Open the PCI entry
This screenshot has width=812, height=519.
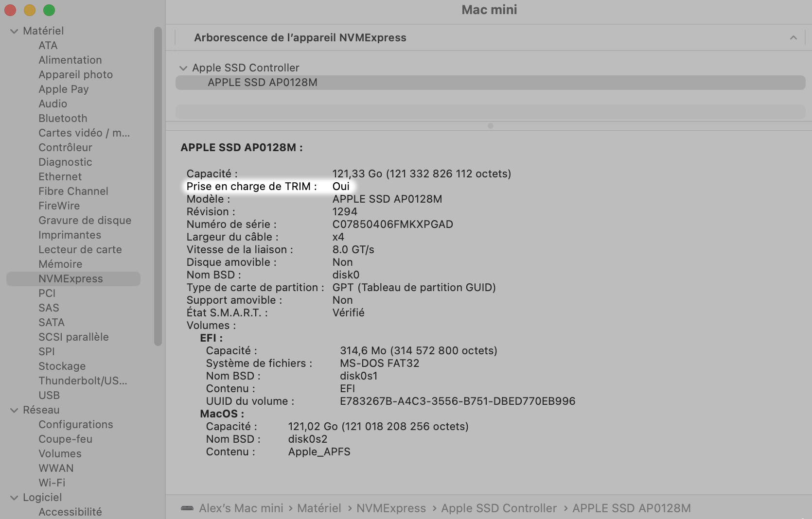click(47, 293)
